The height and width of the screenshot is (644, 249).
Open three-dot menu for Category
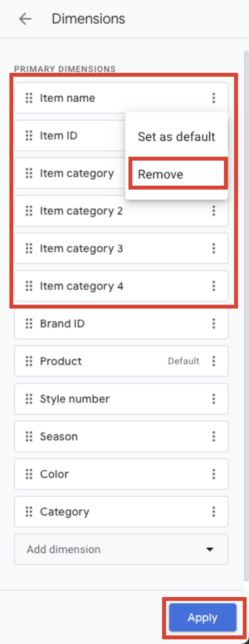(x=213, y=512)
